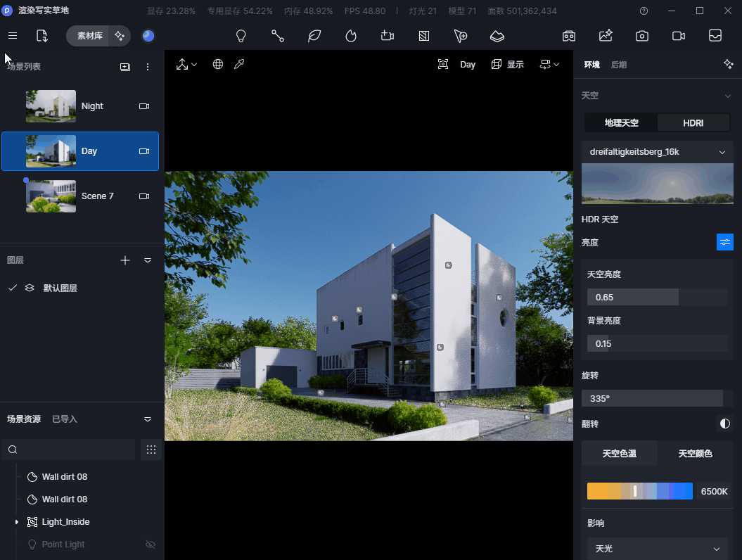
Task: Select the hatched section plane tool
Action: tap(424, 36)
